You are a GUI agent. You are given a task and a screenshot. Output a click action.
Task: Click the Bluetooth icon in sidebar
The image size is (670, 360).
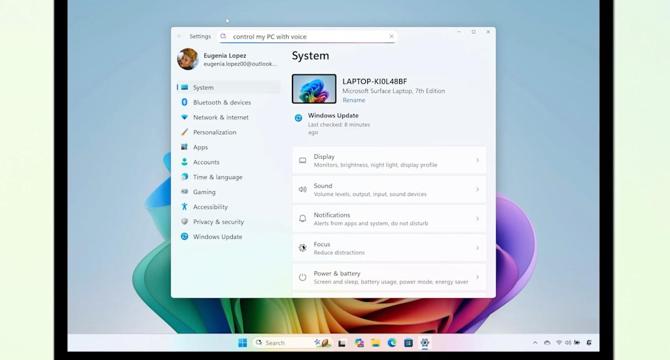[185, 102]
